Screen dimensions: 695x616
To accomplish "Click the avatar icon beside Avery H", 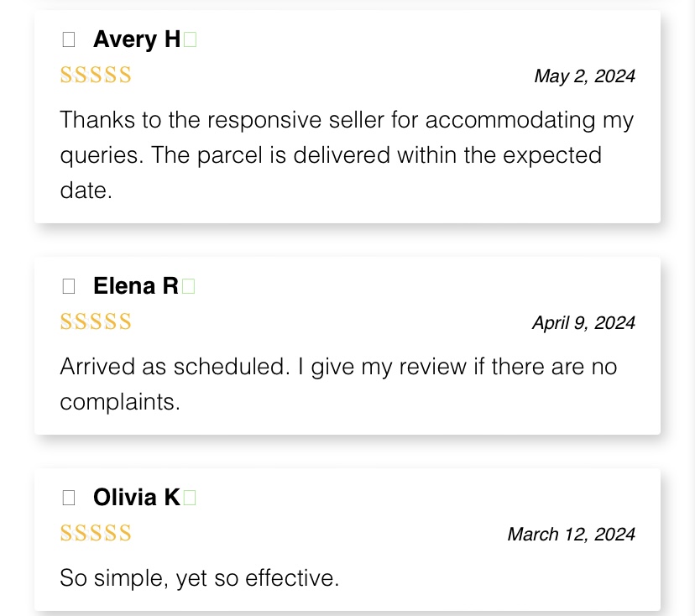I will [x=69, y=39].
